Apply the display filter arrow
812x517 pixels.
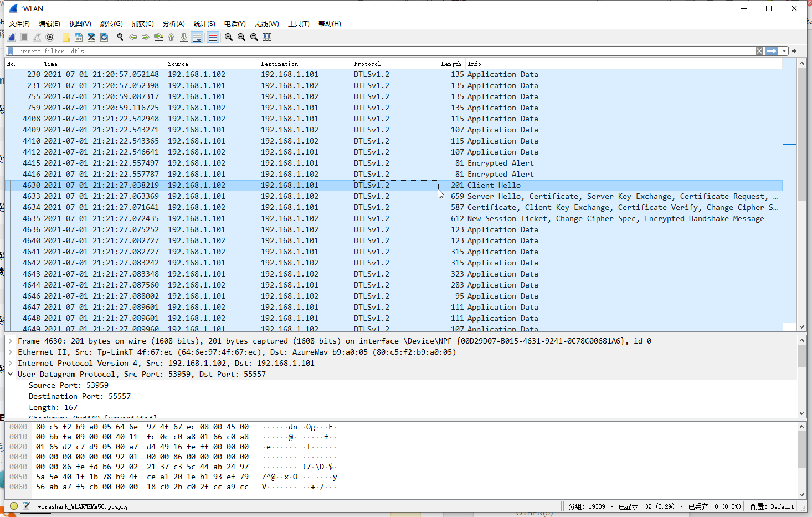pos(772,51)
